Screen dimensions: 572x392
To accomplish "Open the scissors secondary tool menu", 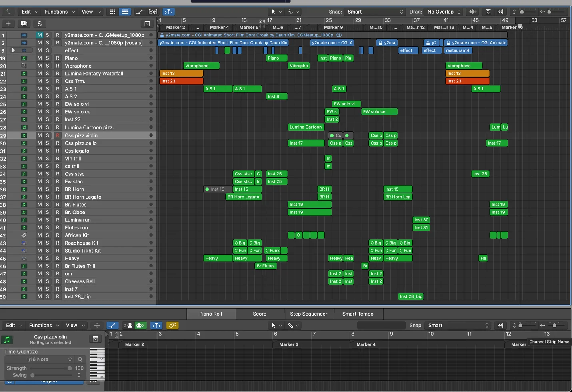I will [x=293, y=12].
